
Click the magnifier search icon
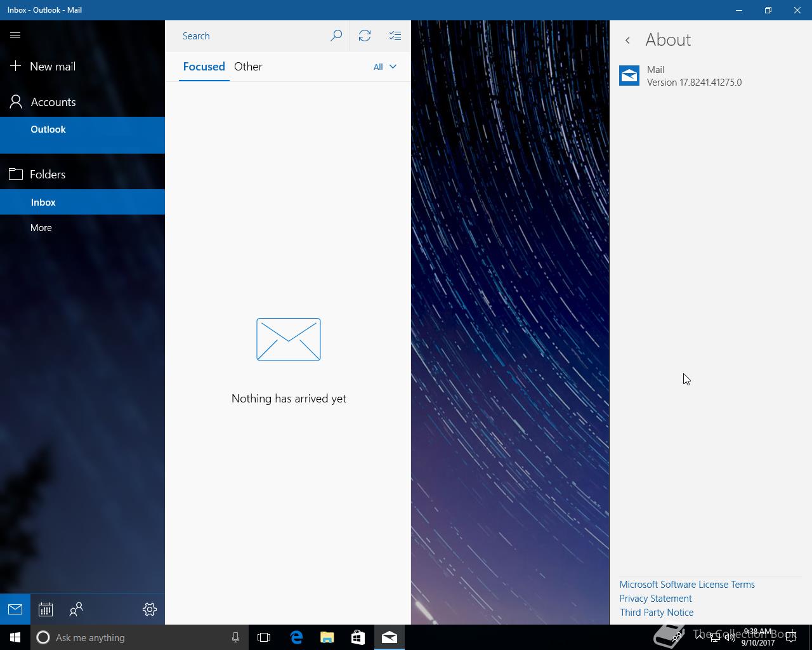coord(336,36)
